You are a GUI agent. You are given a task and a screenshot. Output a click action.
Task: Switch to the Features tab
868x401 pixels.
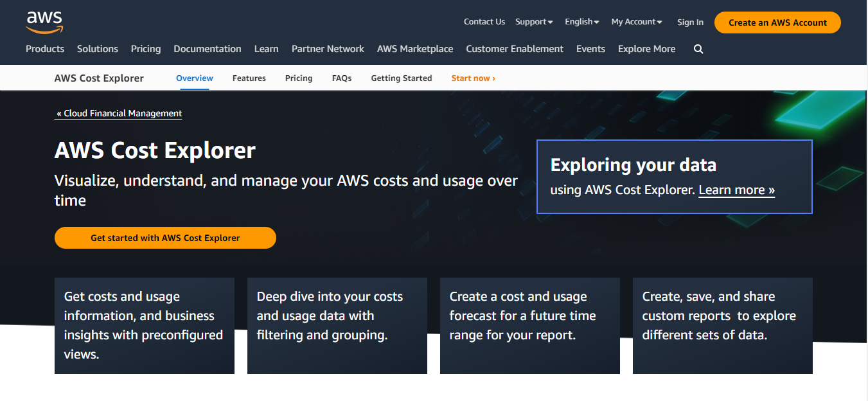[x=249, y=78]
